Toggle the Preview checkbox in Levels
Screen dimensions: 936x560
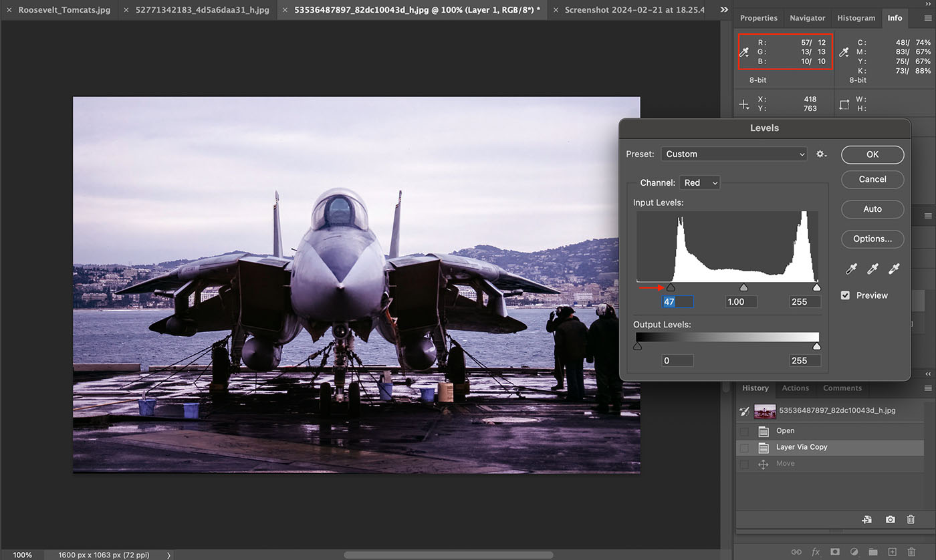click(x=845, y=295)
